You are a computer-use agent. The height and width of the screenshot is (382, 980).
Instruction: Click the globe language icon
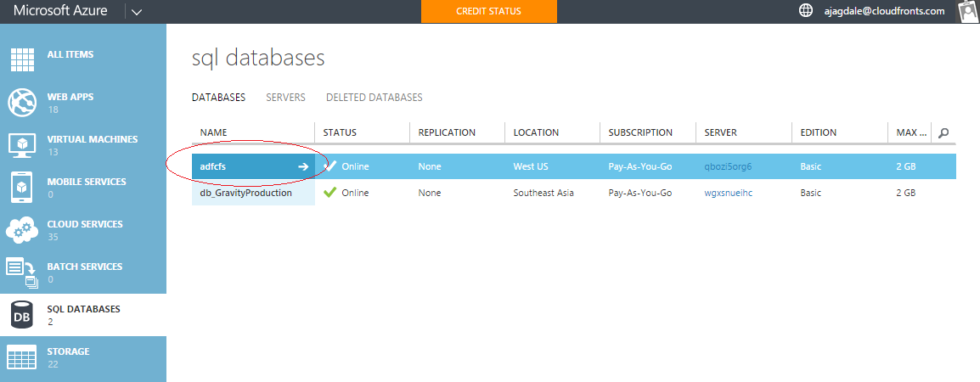pos(806,11)
